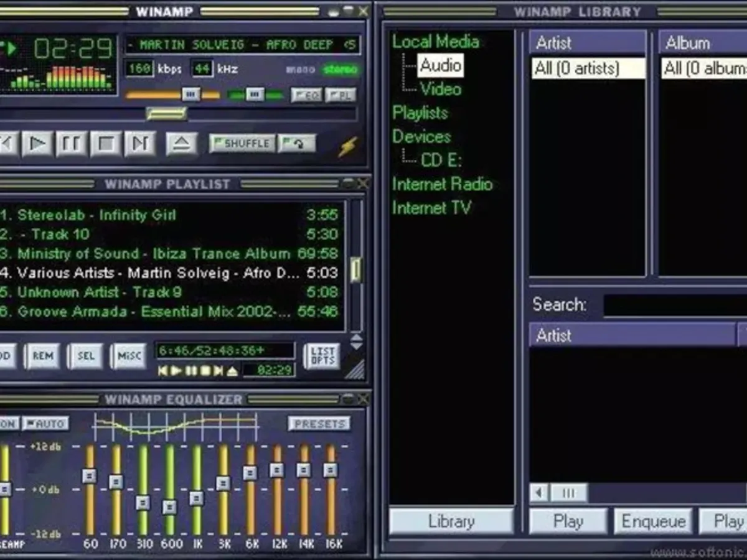Open the LIST OPTS menu
747x560 pixels.
click(x=322, y=356)
